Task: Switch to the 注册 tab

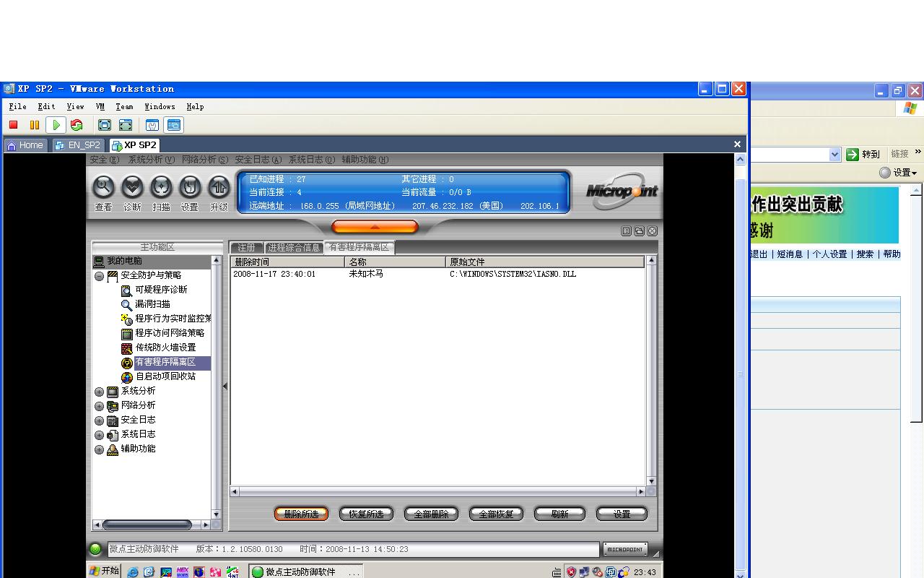Action: pyautogui.click(x=247, y=247)
